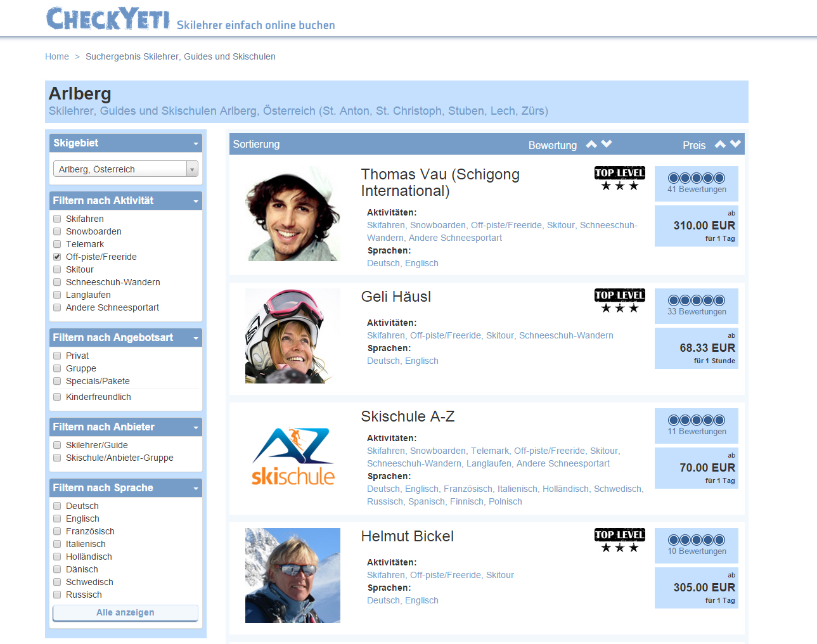Click the CheckYeti logo

(108, 19)
